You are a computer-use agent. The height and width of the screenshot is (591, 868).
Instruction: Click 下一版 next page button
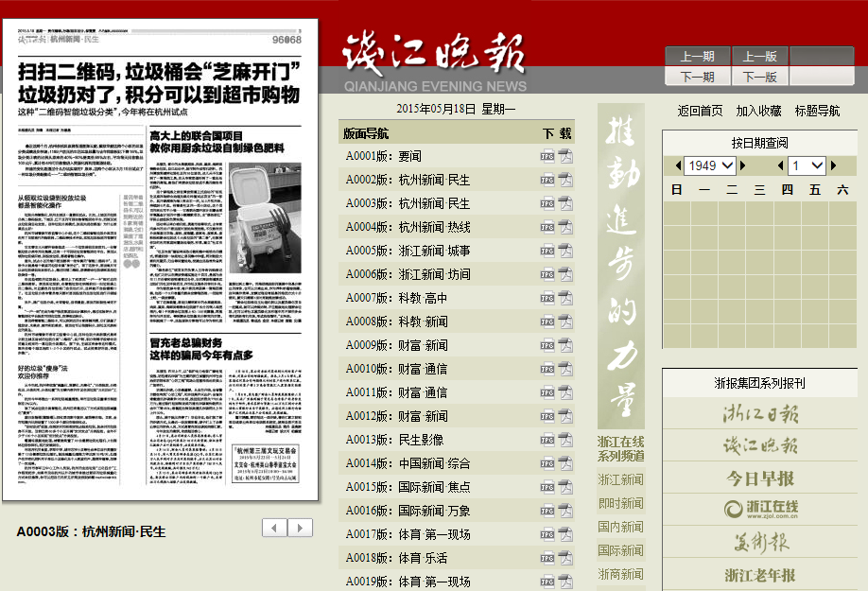point(760,77)
